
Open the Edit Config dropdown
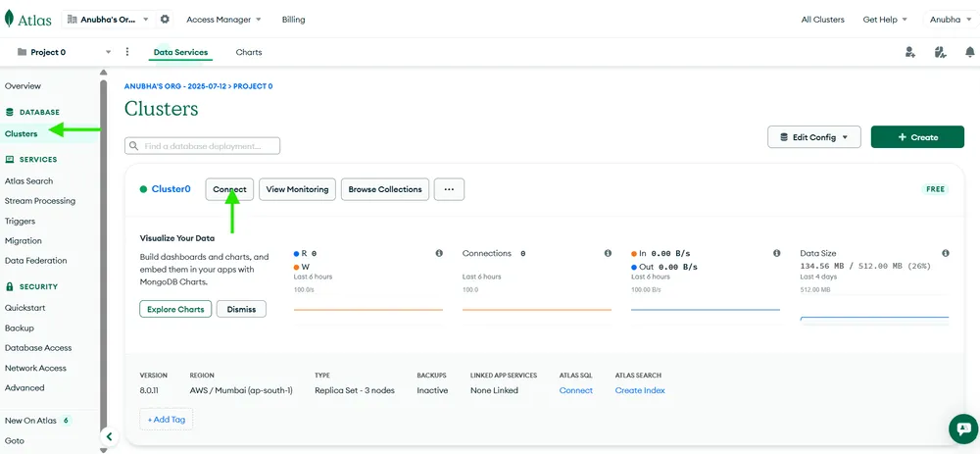[813, 137]
